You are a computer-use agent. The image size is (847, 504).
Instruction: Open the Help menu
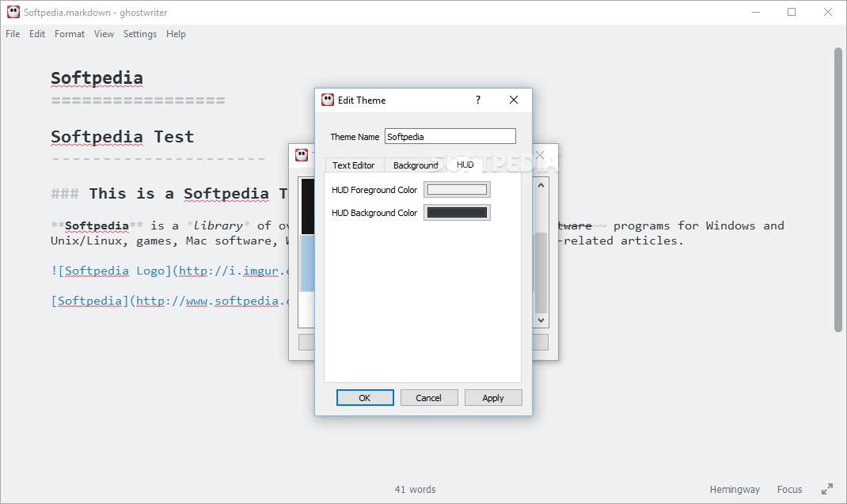pos(176,34)
